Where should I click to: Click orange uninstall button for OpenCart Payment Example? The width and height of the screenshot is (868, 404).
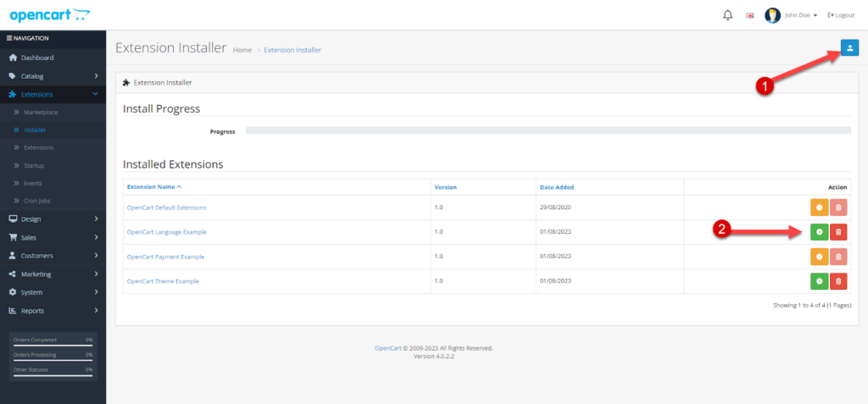pos(819,257)
